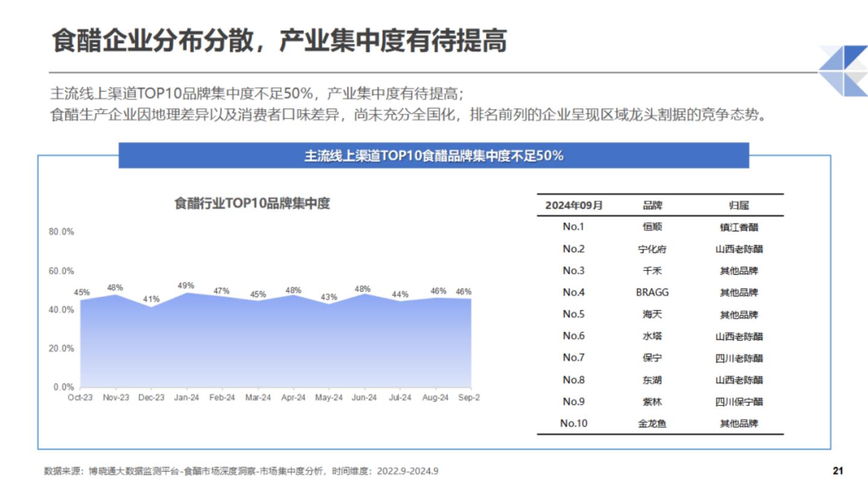The image size is (868, 488).
Task: Click the Feb-24 axis label
Action: point(222,398)
